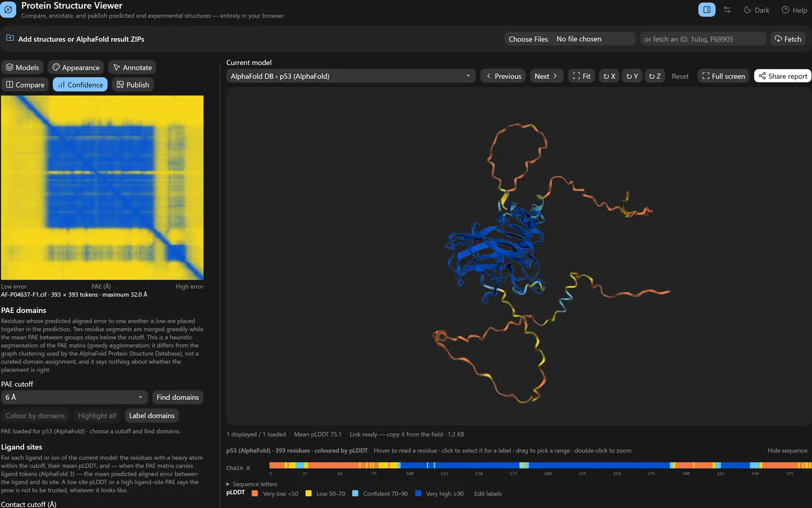Click Find domains button
The image size is (812, 508).
(177, 397)
